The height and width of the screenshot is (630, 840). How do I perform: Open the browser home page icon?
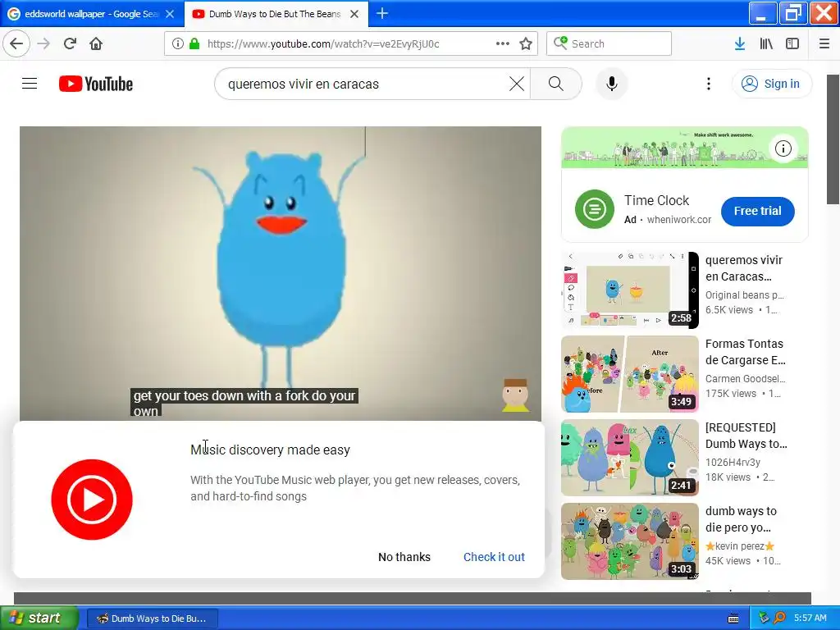click(x=96, y=43)
